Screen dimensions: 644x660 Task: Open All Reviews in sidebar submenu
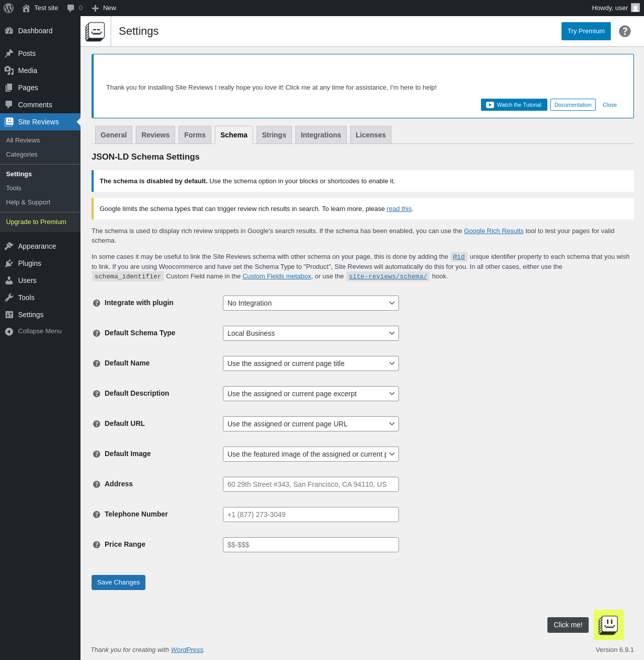pos(40,140)
